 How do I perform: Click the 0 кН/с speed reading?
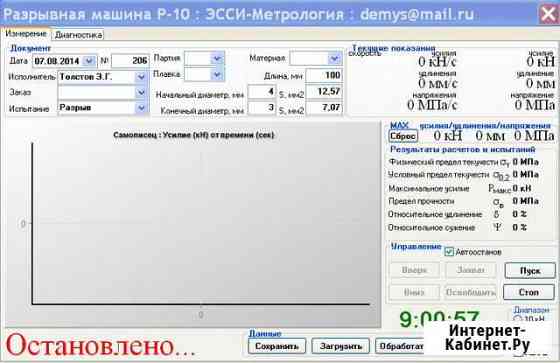point(438,62)
